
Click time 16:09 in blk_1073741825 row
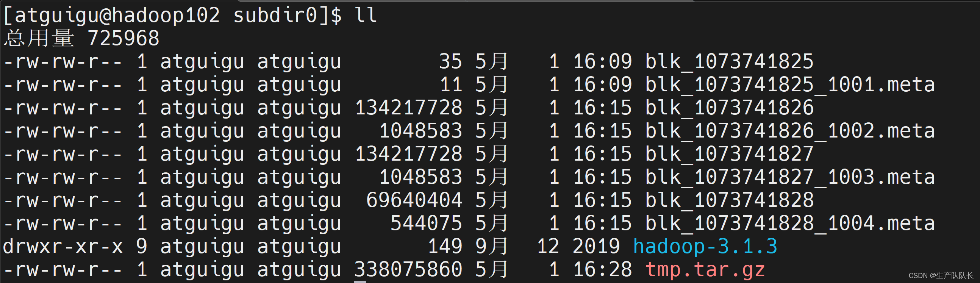tap(603, 61)
